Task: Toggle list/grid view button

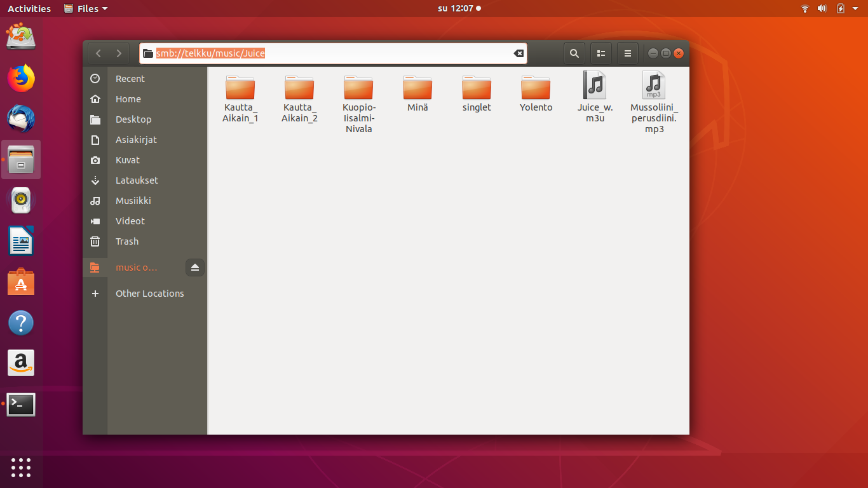Action: pos(601,53)
